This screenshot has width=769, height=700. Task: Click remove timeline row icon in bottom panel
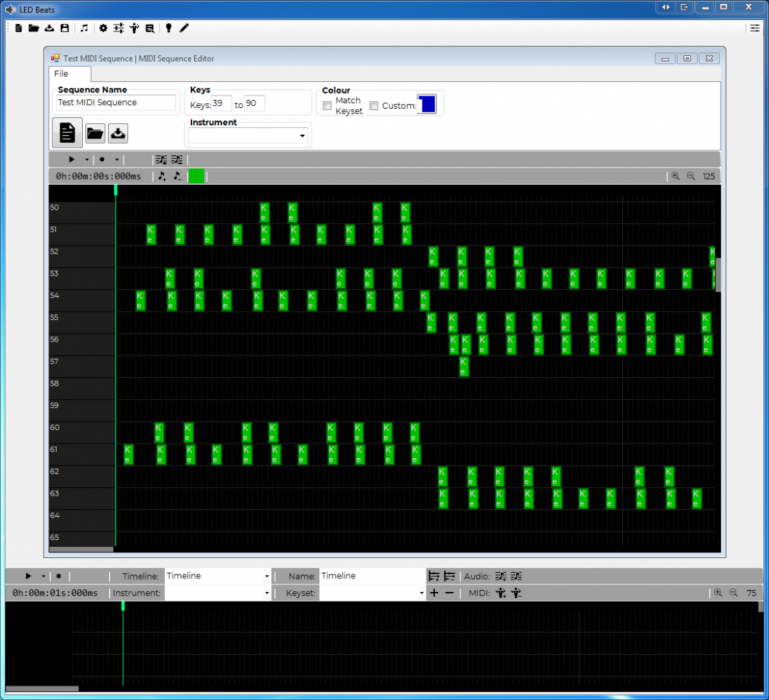pos(449,576)
